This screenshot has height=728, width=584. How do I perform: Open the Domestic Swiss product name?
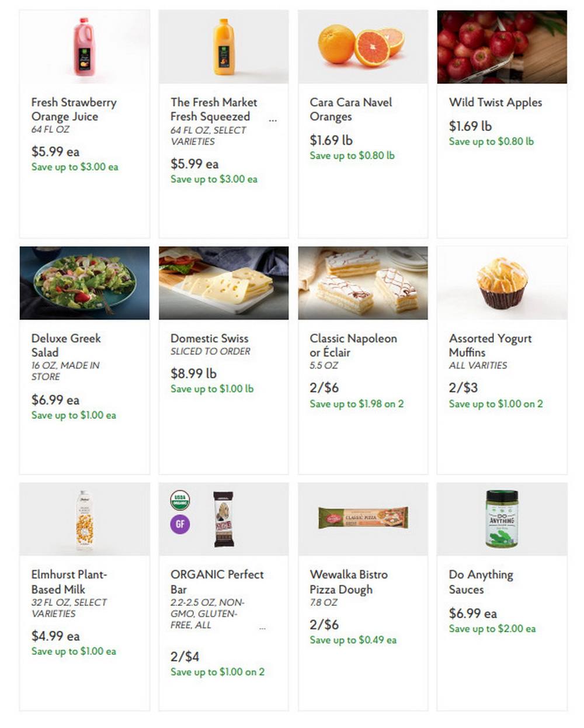tap(209, 338)
